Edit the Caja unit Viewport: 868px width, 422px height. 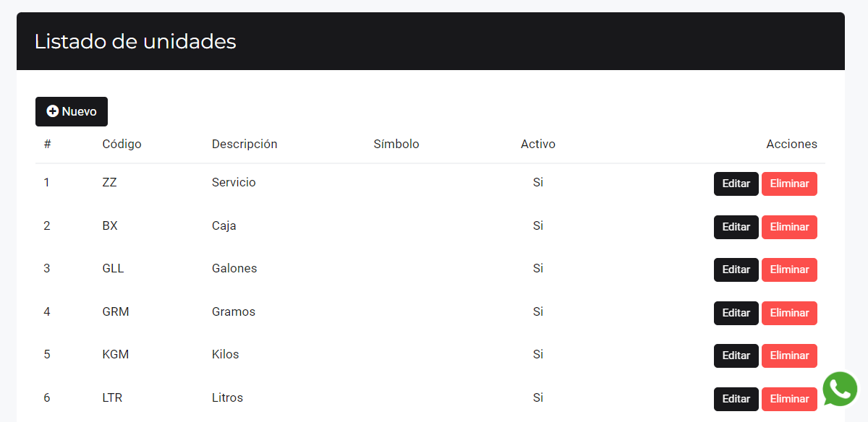736,227
